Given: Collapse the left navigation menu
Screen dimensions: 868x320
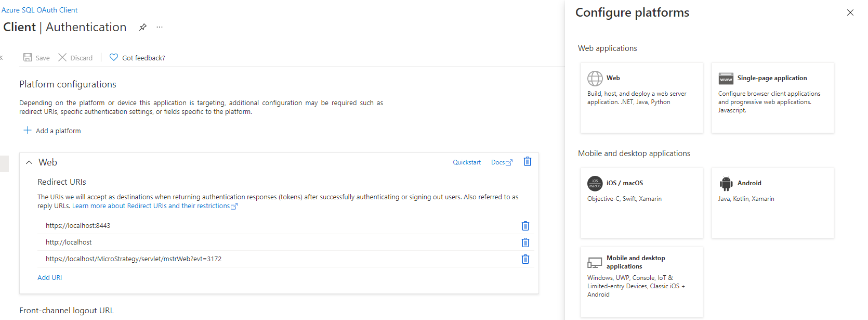Looking at the screenshot, I should (x=2, y=58).
